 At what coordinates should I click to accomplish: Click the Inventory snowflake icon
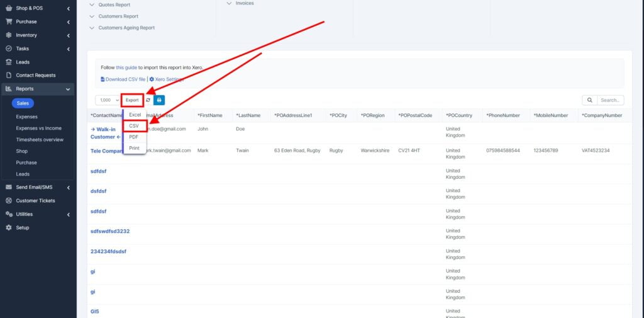pos(9,35)
